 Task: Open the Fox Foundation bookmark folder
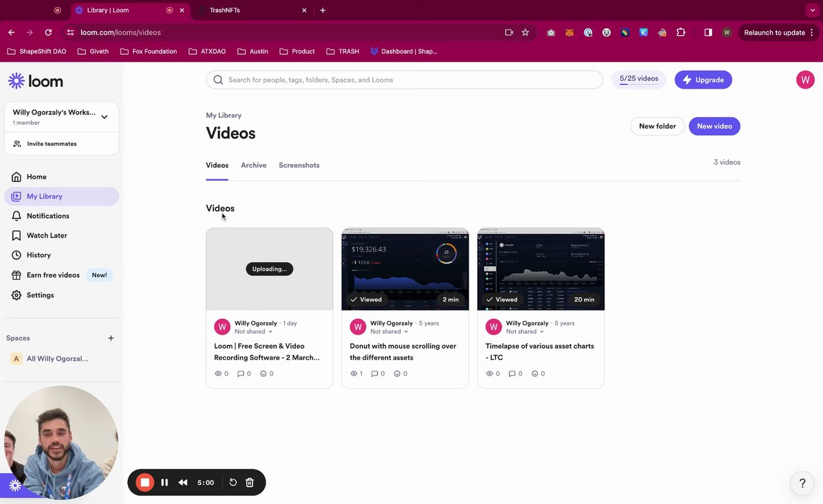[x=149, y=51]
